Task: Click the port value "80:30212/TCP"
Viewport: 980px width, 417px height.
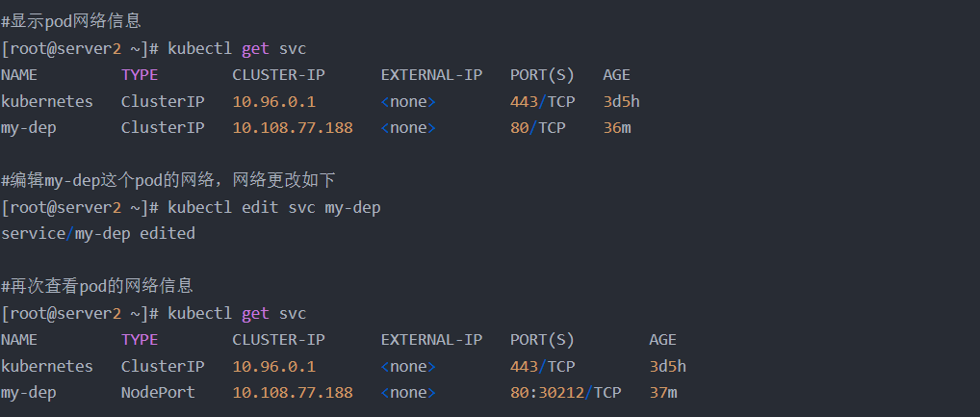Action: pyautogui.click(x=566, y=393)
